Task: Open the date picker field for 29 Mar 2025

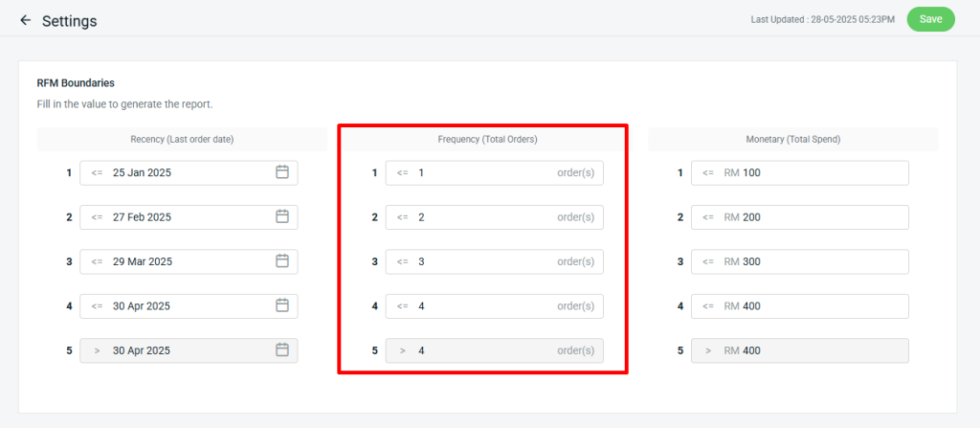Action: (182, 261)
